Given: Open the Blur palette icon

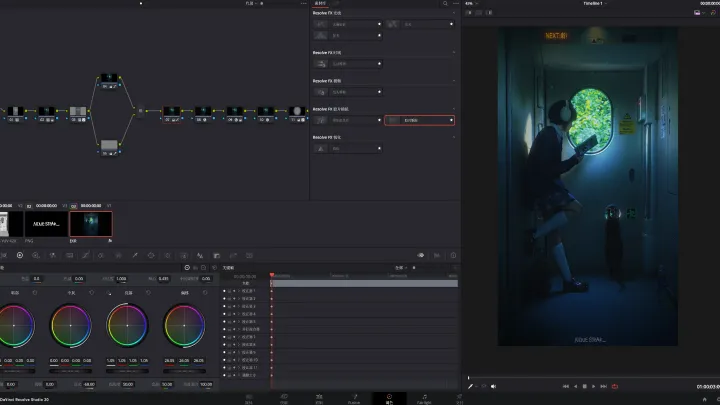Looking at the screenshot, I should click(200, 255).
